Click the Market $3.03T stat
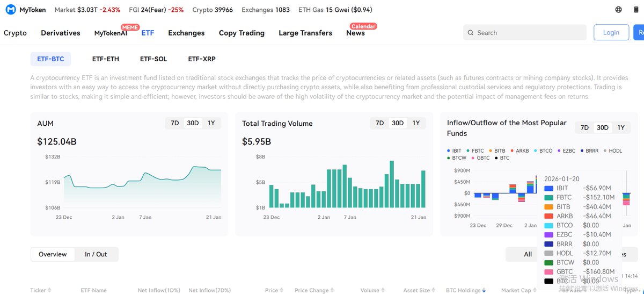The height and width of the screenshot is (294, 644). (87, 10)
